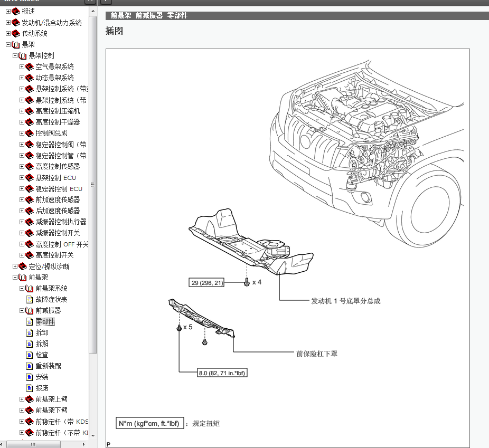Click the horizontal scroll left arrow
The height and width of the screenshot is (448, 489).
pyautogui.click(x=2, y=445)
